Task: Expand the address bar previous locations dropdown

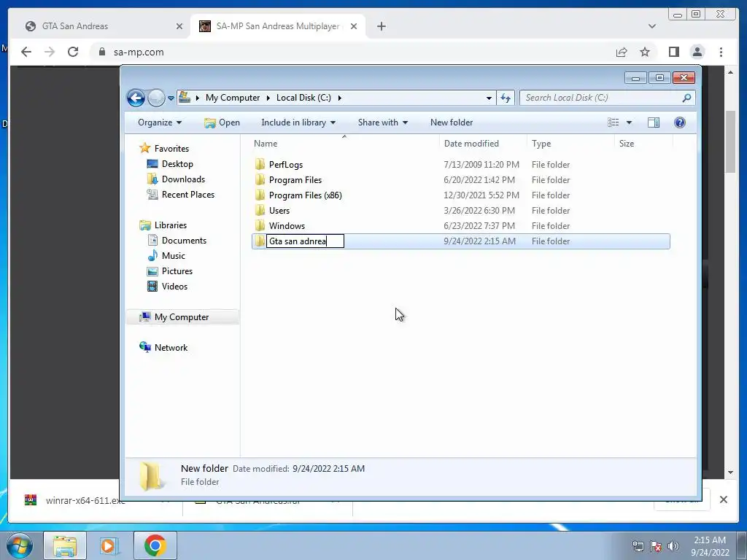Action: click(x=489, y=98)
